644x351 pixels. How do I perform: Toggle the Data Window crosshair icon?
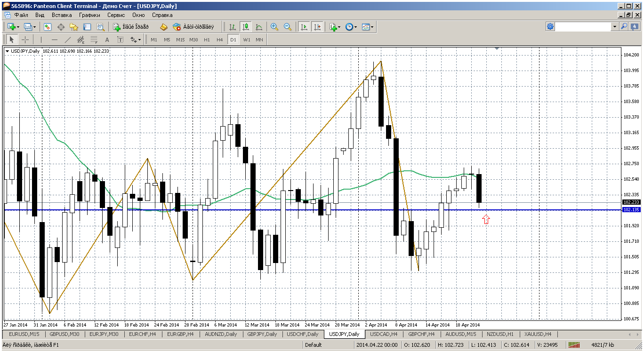point(61,27)
